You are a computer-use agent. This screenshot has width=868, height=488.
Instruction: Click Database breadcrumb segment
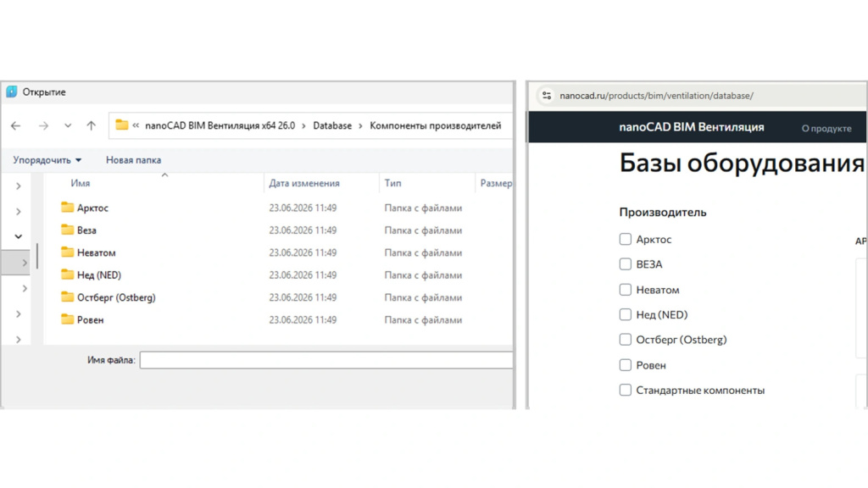point(332,125)
